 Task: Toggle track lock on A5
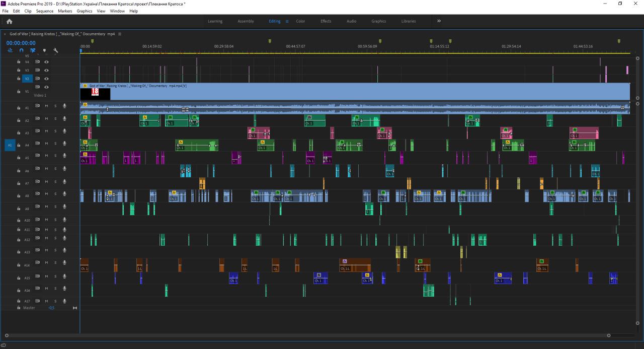[19, 158]
